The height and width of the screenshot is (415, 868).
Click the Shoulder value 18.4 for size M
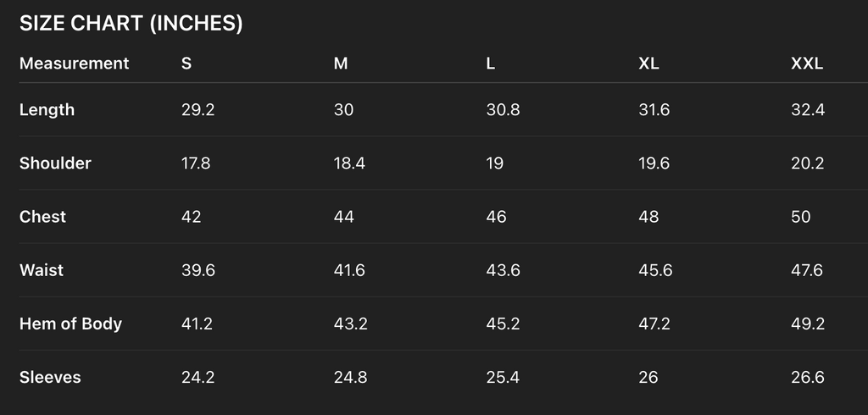[x=349, y=163]
